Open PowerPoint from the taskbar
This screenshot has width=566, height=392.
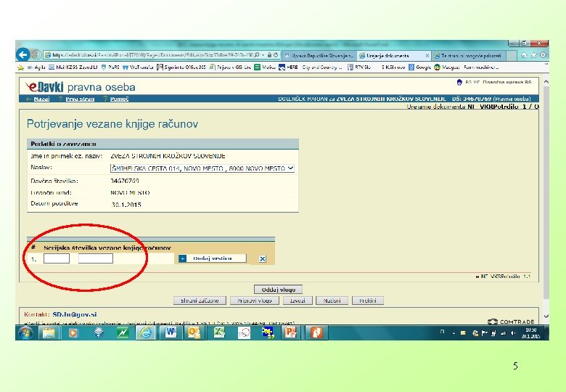pos(290,332)
